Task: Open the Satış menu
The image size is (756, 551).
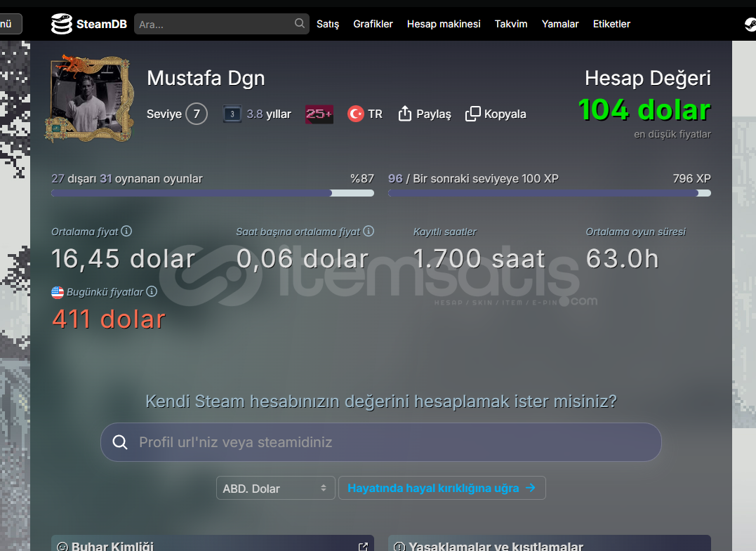Action: point(328,24)
